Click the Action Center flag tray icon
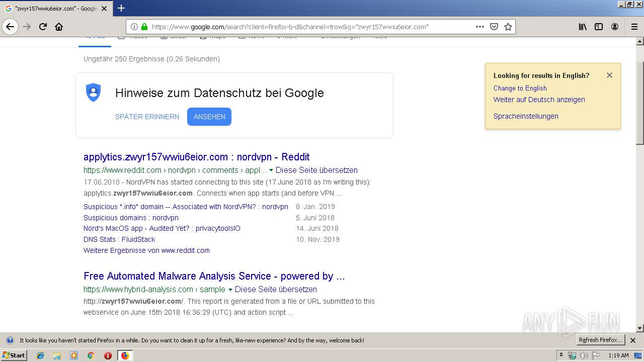 click(x=597, y=355)
